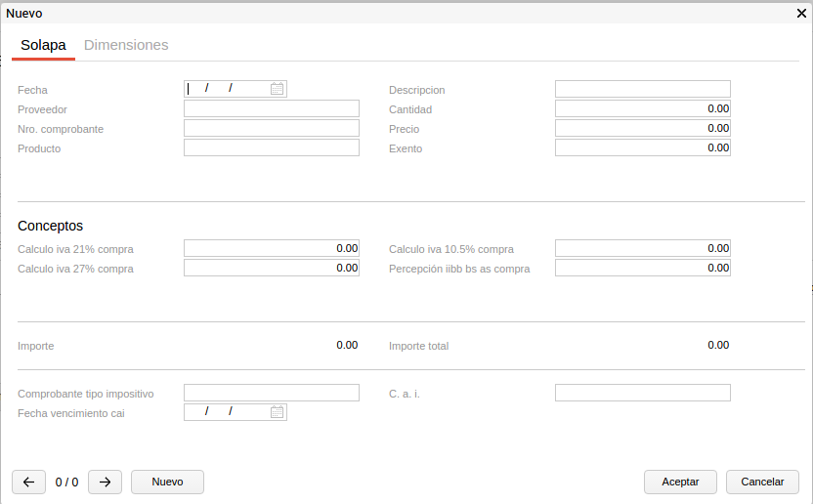Click the Nuevo button at bottom
Viewport: 813px width, 504px height.
pos(167,482)
